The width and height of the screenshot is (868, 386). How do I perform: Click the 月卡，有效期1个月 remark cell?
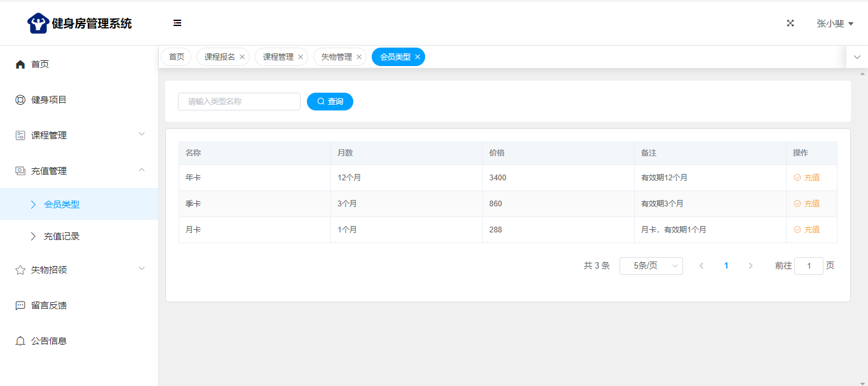pyautogui.click(x=710, y=230)
